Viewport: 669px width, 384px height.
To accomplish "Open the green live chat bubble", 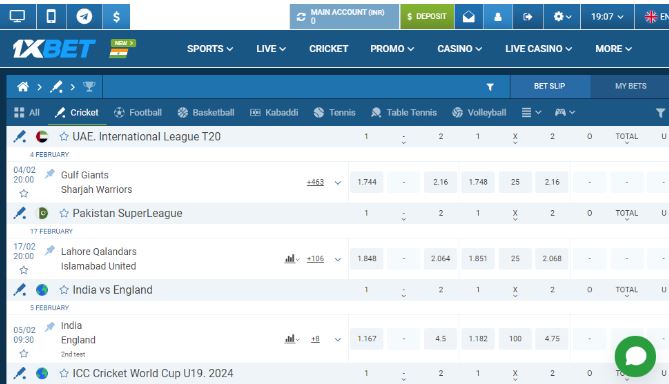I will pyautogui.click(x=635, y=356).
